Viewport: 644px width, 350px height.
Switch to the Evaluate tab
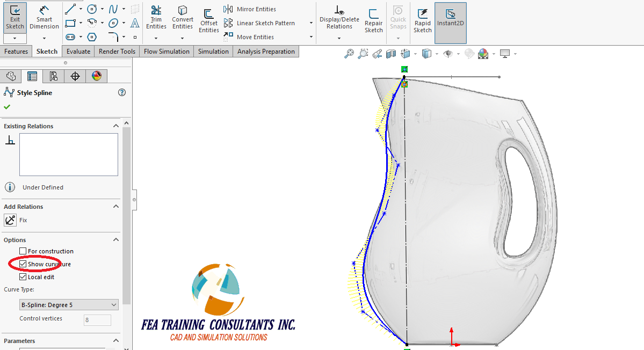click(x=78, y=51)
